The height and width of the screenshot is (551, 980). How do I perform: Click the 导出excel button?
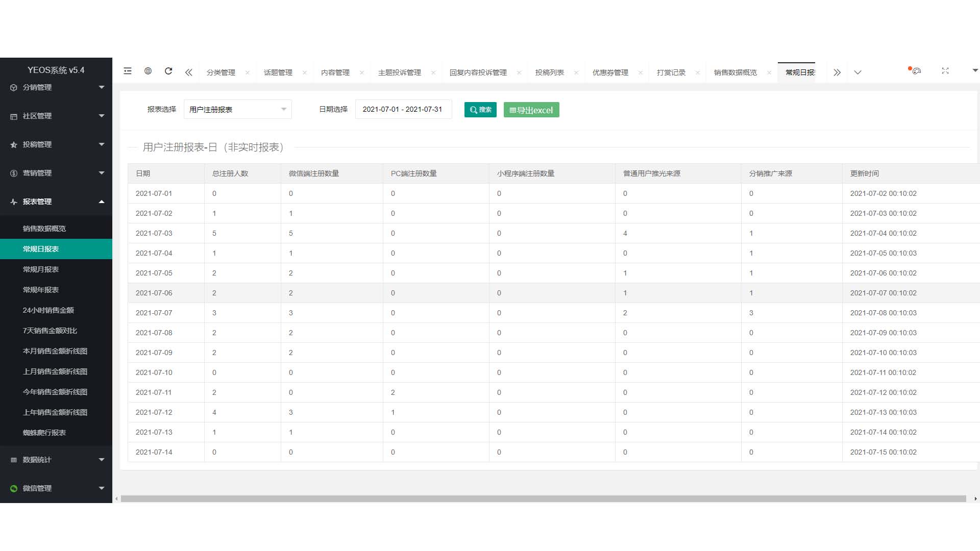[x=531, y=110]
